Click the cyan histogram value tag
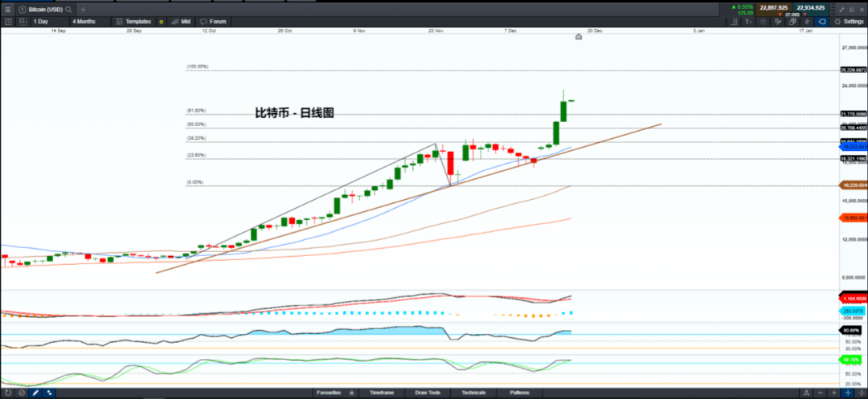This screenshot has height=399, width=868. (854, 311)
